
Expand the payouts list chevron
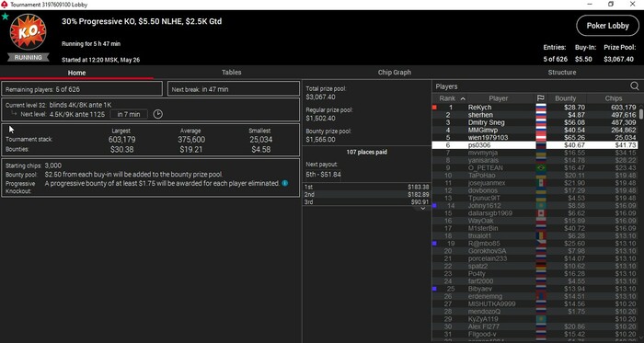[422, 209]
